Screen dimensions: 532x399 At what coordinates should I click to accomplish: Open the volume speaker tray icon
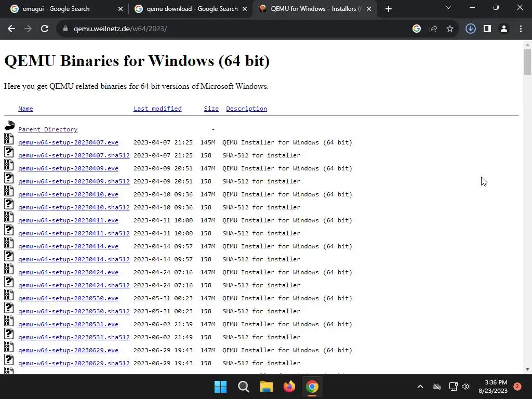tap(465, 387)
